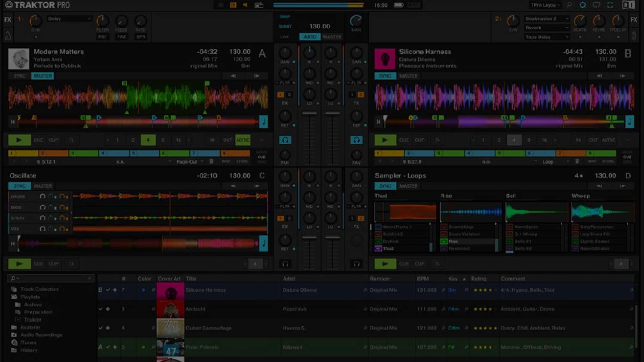644x362 pixels.
Task: Play Deck D Sampler - Loops
Action: tap(385, 264)
